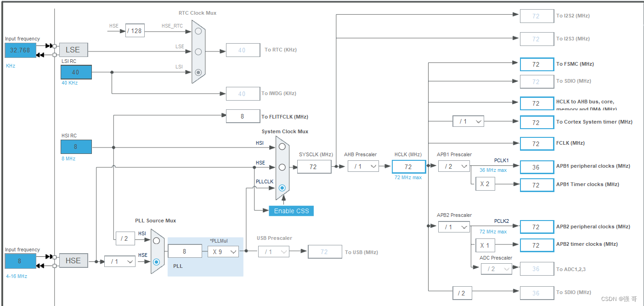Image resolution: width=644 pixels, height=306 pixels.
Task: Click the HSE input frequency field
Action: 20,261
